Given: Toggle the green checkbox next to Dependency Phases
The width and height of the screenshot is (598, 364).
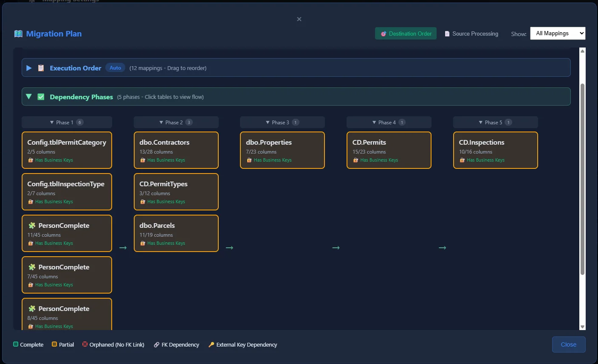Looking at the screenshot, I should [41, 96].
